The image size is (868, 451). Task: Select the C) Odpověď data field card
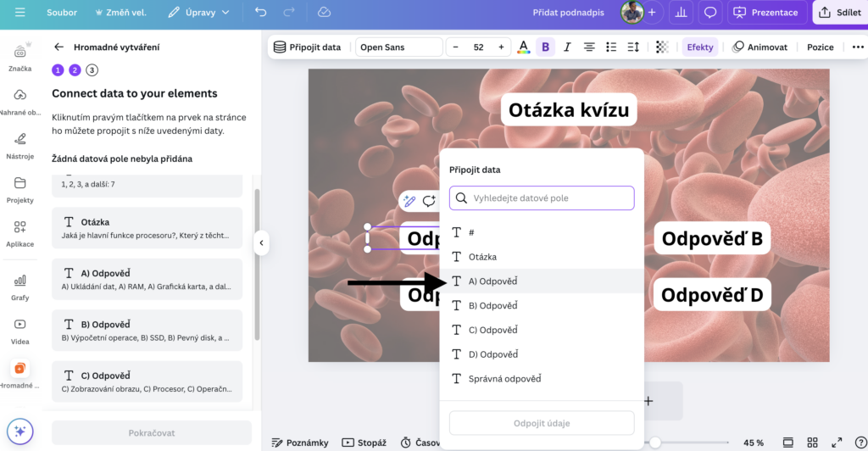coord(147,381)
